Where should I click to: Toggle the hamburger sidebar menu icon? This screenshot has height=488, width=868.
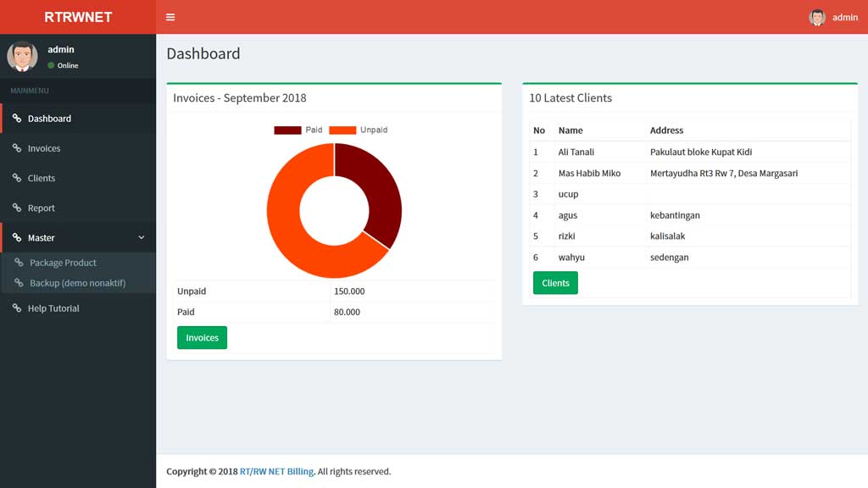pos(170,17)
